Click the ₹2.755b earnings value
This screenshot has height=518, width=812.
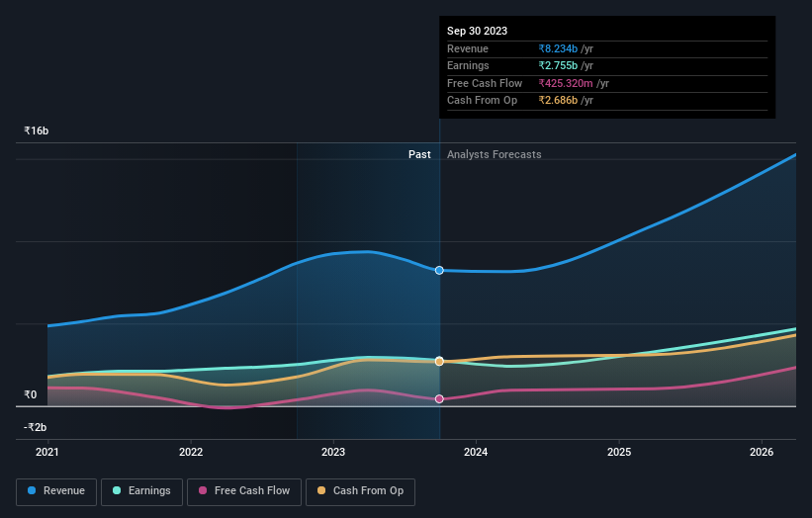(558, 65)
